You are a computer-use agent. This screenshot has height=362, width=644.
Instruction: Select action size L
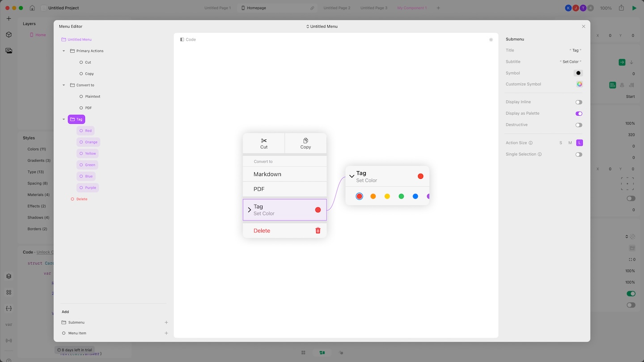tap(580, 143)
